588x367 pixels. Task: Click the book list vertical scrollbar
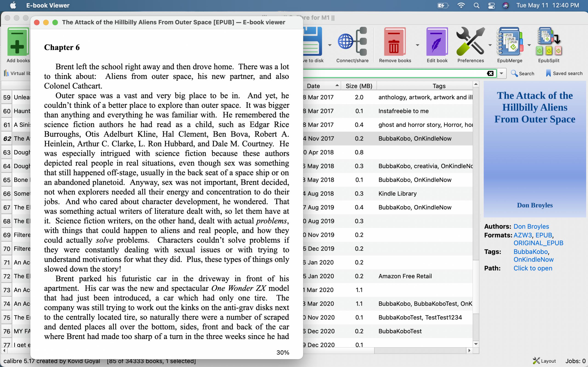[x=476, y=286]
